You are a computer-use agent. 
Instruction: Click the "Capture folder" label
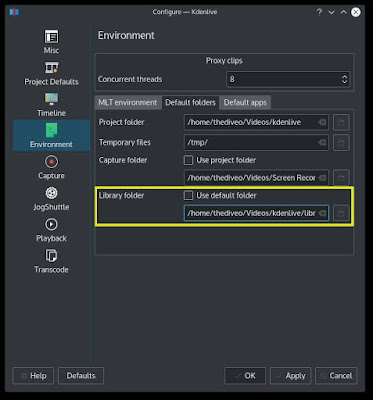(123, 160)
